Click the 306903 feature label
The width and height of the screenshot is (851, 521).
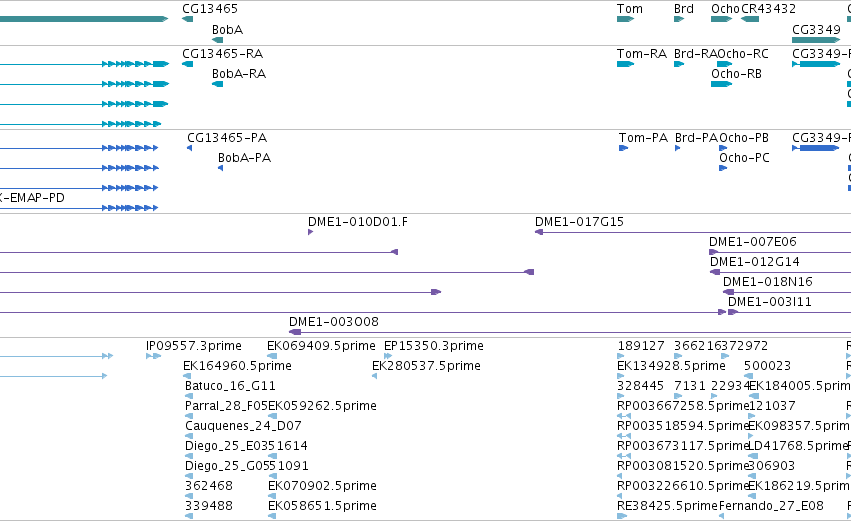point(772,467)
